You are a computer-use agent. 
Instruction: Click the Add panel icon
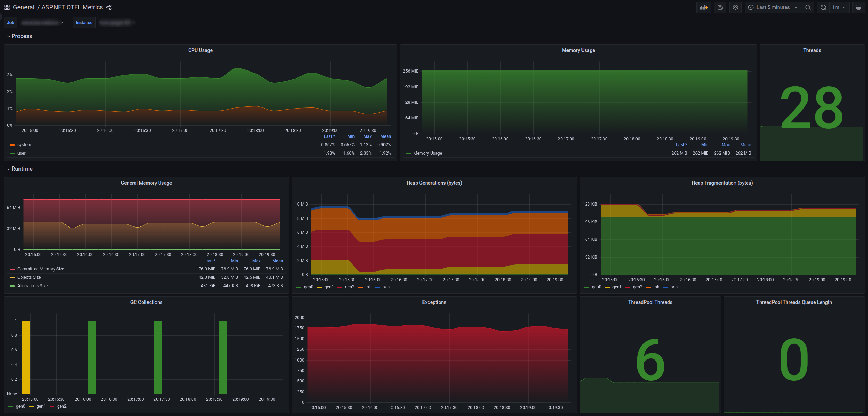(703, 7)
